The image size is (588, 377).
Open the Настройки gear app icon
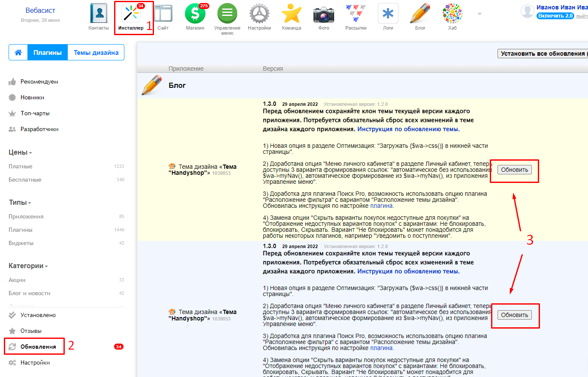click(x=259, y=14)
